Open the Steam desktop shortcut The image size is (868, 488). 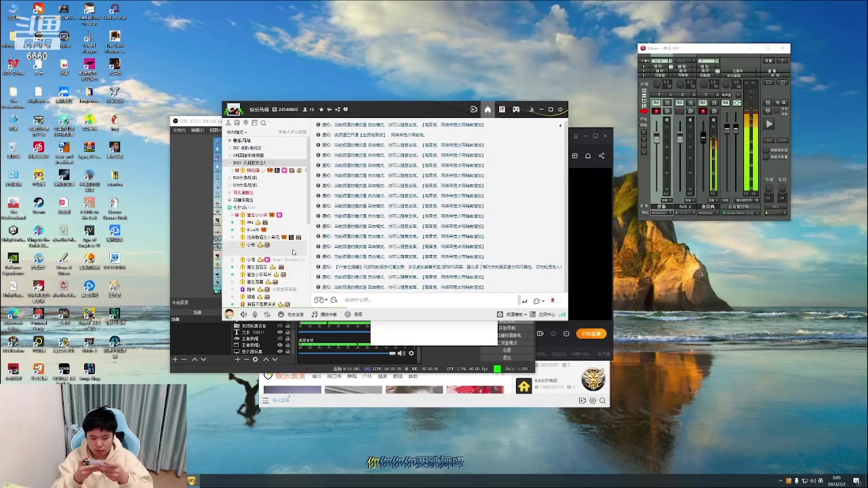[39, 205]
